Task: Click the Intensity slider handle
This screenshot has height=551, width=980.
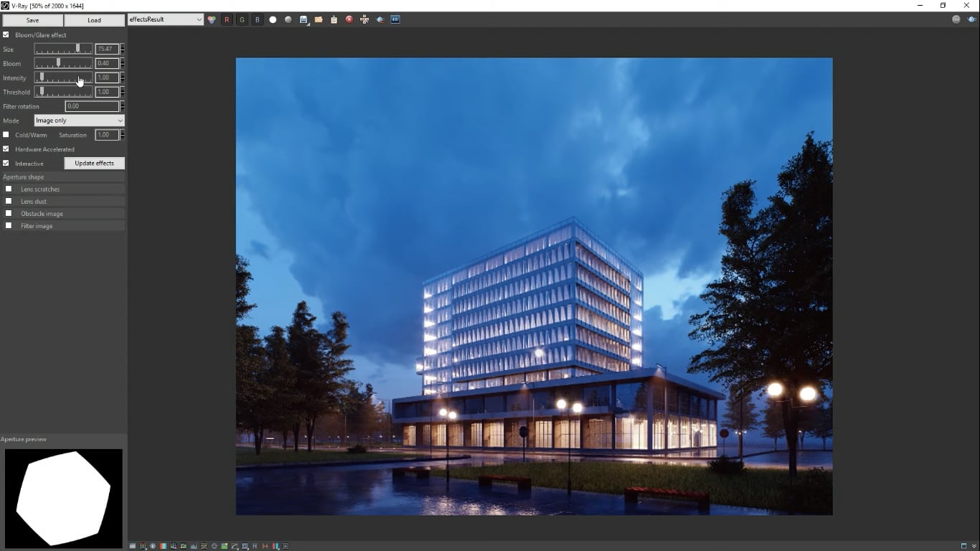Action: (41, 77)
